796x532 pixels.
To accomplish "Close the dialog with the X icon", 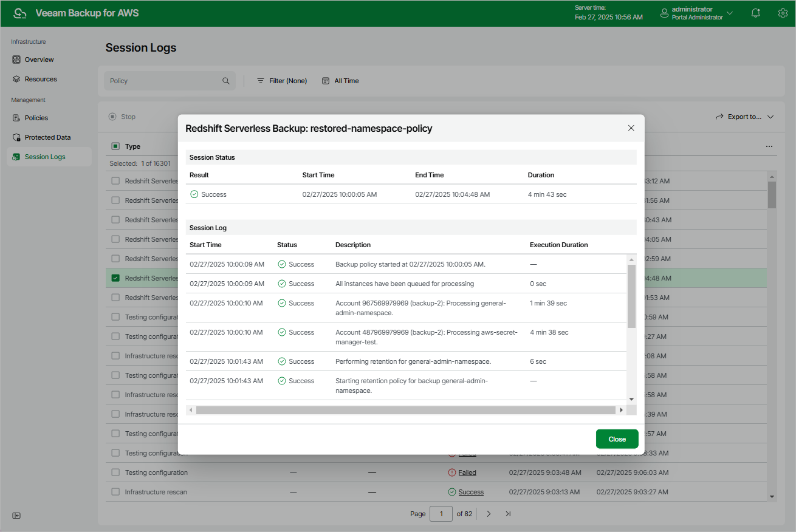I will [x=631, y=128].
